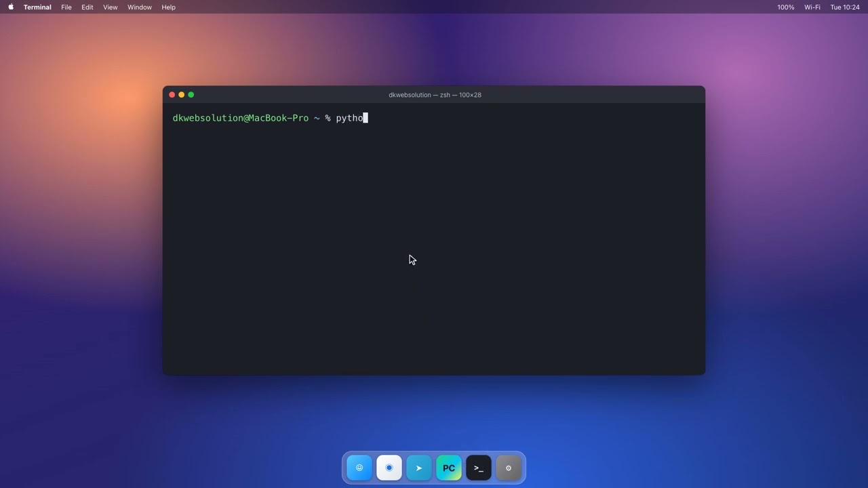868x488 pixels.
Task: Click the Tue 10:24 clock
Action: click(845, 7)
